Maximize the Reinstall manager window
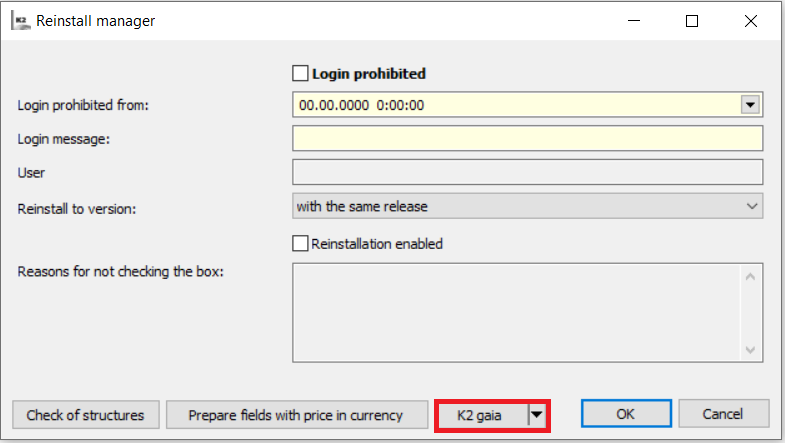 pos(692,20)
